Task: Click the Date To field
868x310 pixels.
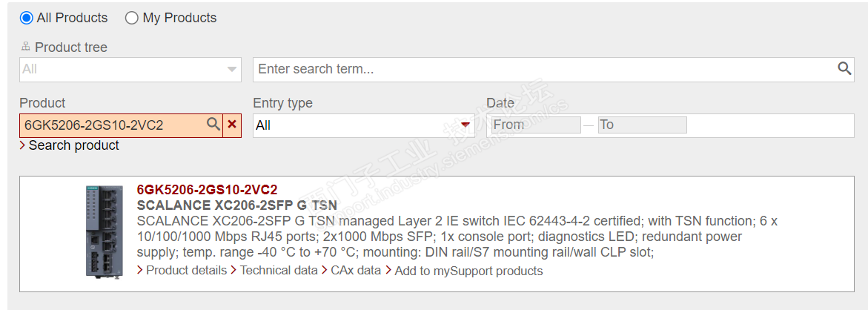Action: click(x=642, y=125)
